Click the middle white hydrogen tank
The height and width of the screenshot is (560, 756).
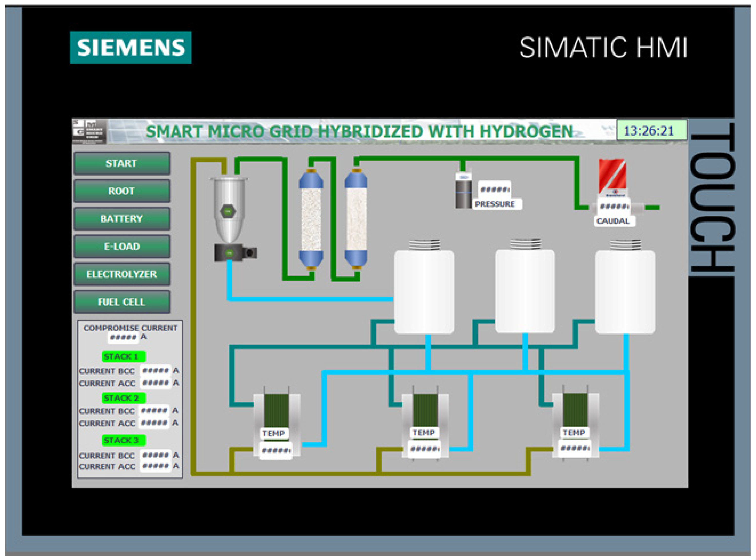[x=525, y=292]
